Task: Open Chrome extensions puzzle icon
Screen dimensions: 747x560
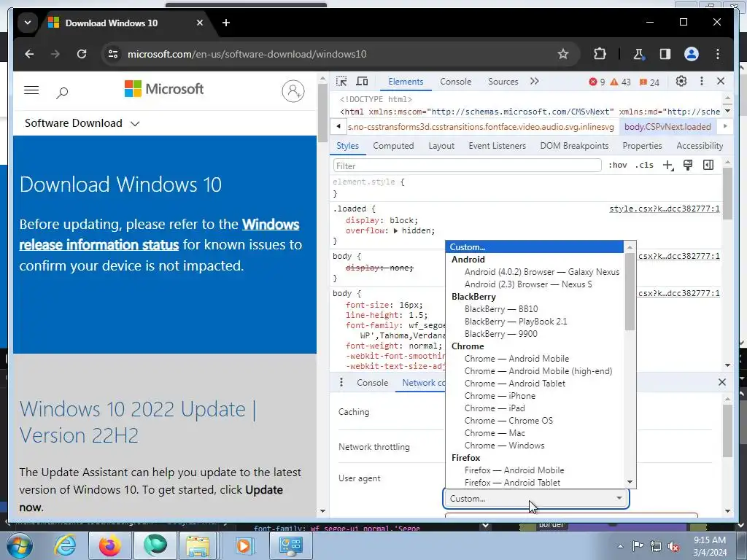Action: (600, 54)
